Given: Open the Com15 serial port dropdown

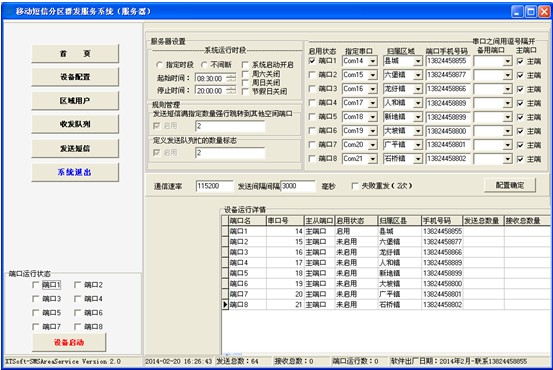Looking at the screenshot, I should click(372, 75).
